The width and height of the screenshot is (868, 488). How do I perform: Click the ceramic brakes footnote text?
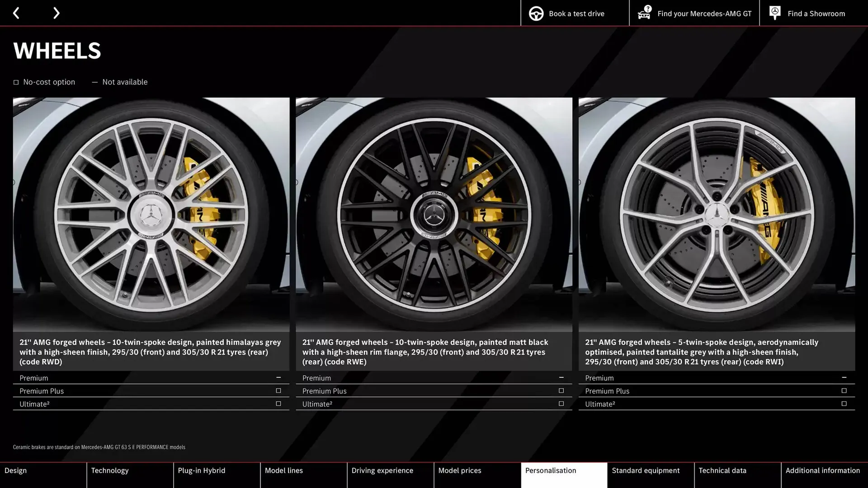[x=99, y=447]
